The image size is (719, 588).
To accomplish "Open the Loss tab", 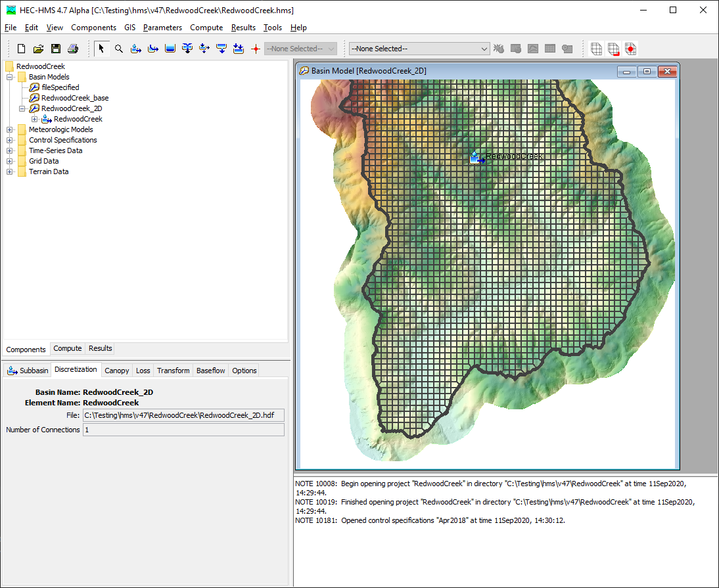I will pos(143,371).
